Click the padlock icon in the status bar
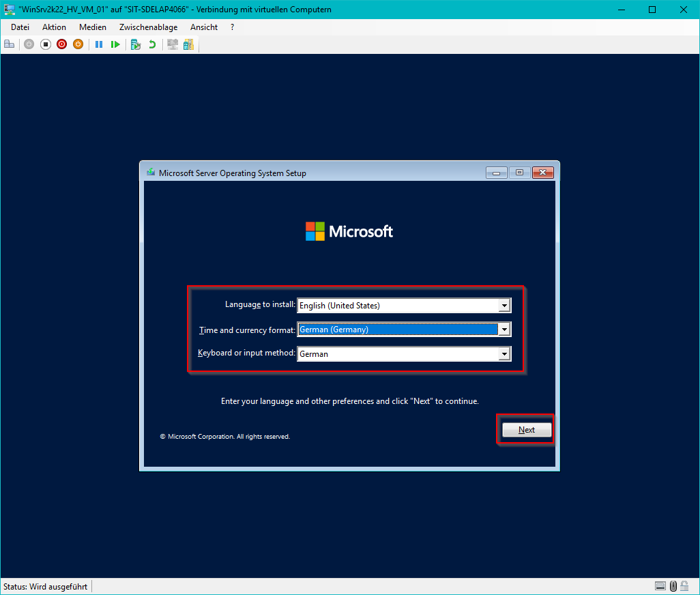This screenshot has width=700, height=595. click(686, 586)
